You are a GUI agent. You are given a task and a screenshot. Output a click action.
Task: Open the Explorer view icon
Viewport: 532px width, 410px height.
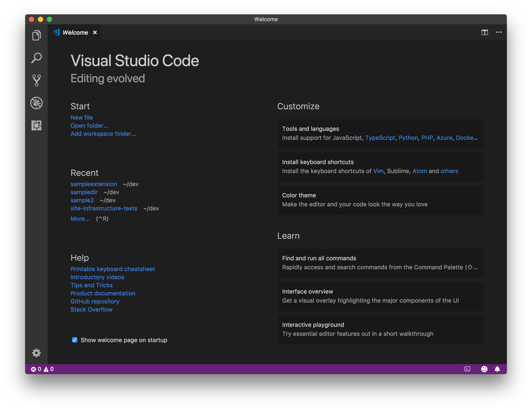(x=36, y=35)
